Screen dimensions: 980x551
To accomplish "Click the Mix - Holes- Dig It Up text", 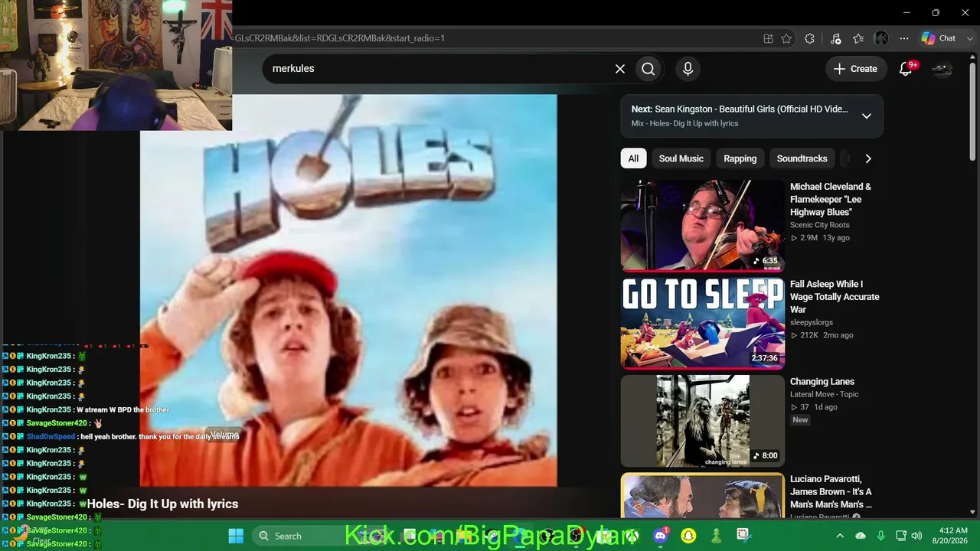I will tap(684, 123).
